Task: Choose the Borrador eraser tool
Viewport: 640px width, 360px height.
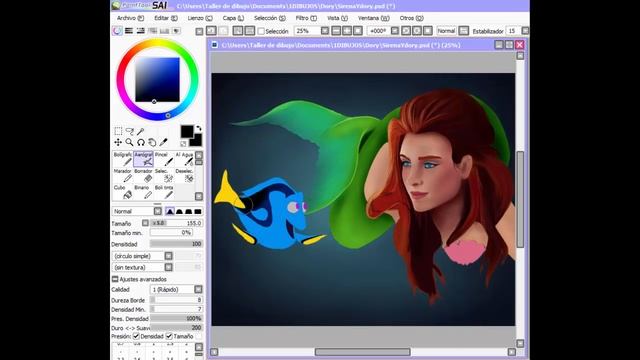Action: point(143,176)
